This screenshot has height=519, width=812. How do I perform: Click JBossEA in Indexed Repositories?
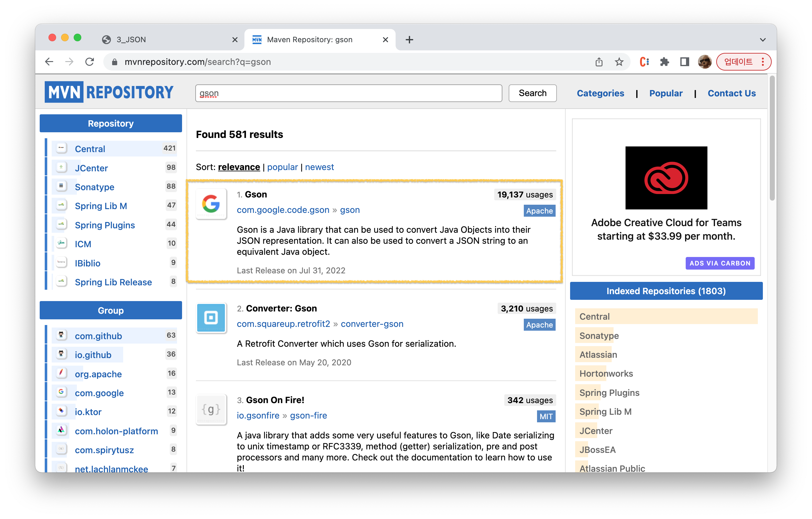597,449
